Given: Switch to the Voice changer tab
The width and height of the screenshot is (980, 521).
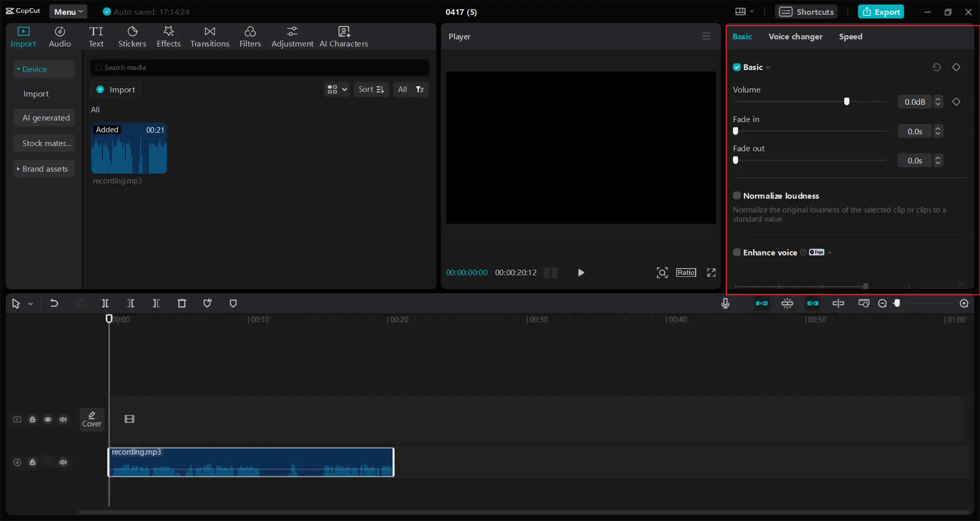Looking at the screenshot, I should [795, 36].
